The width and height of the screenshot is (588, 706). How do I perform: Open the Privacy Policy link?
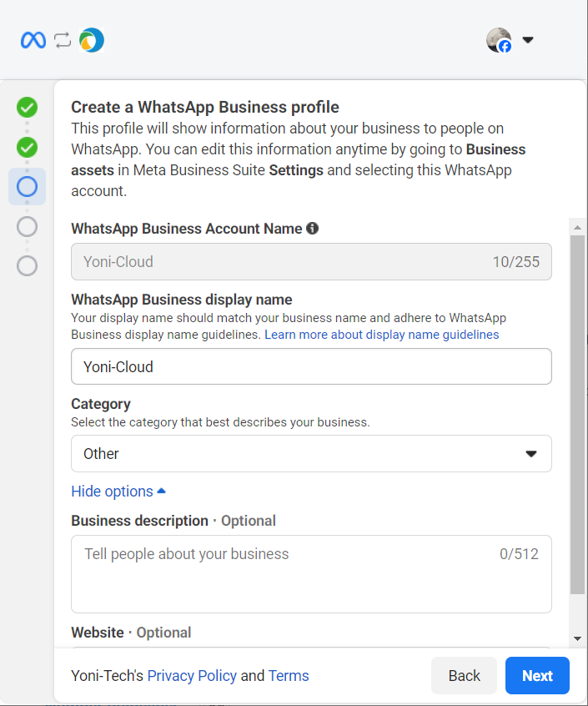[x=192, y=675]
